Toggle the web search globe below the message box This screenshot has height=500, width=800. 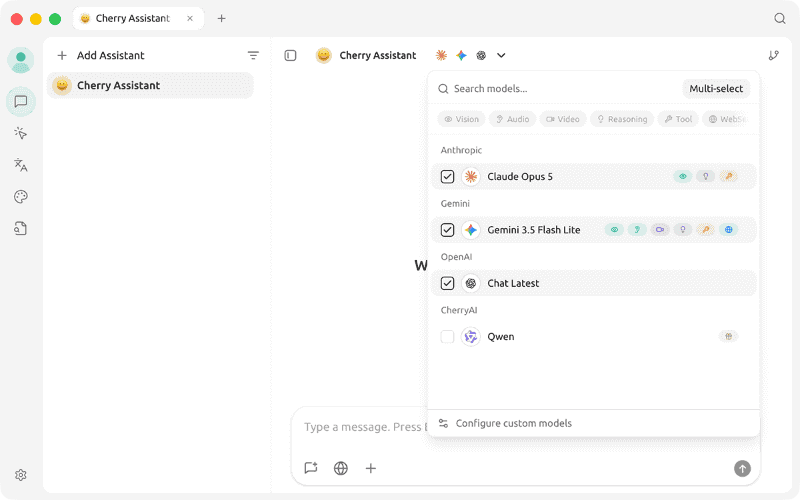tap(341, 468)
